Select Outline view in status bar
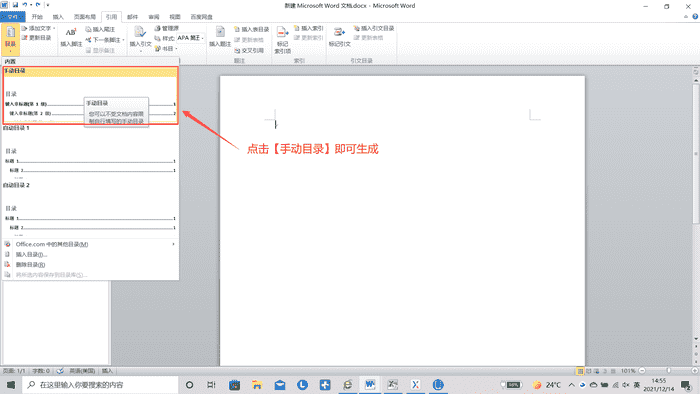The image size is (700, 394). [x=605, y=371]
